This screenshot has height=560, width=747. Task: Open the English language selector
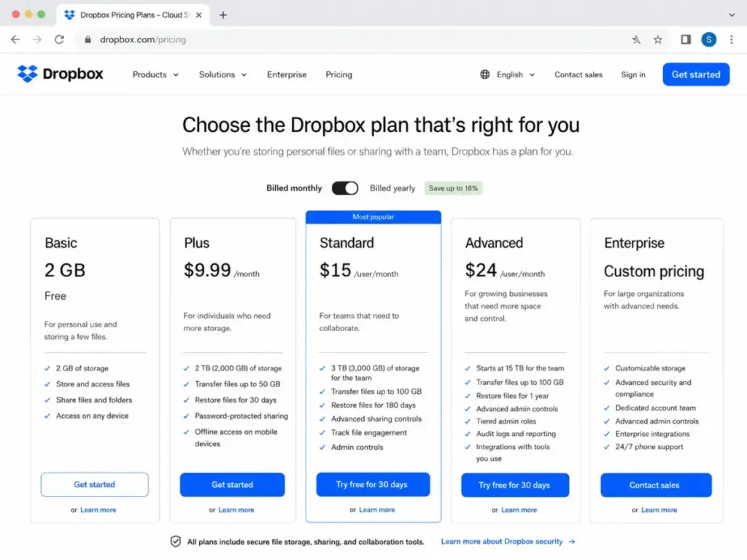(516, 74)
